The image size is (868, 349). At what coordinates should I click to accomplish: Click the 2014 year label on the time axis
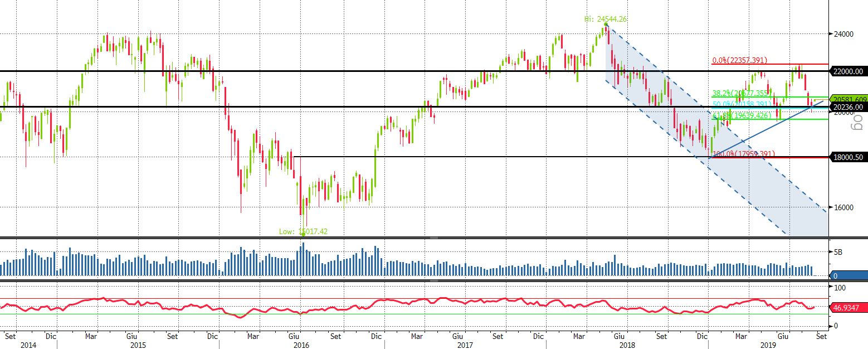[28, 345]
